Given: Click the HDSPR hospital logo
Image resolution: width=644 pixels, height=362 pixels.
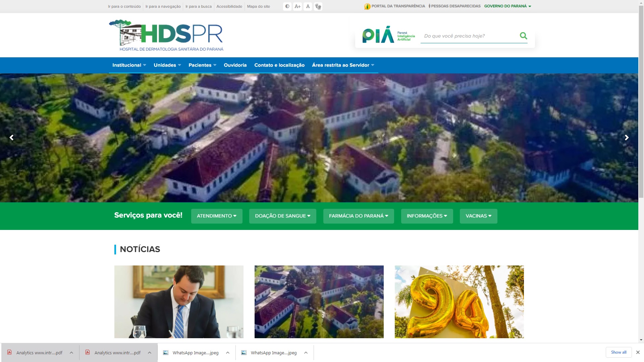Looking at the screenshot, I should coord(166,35).
